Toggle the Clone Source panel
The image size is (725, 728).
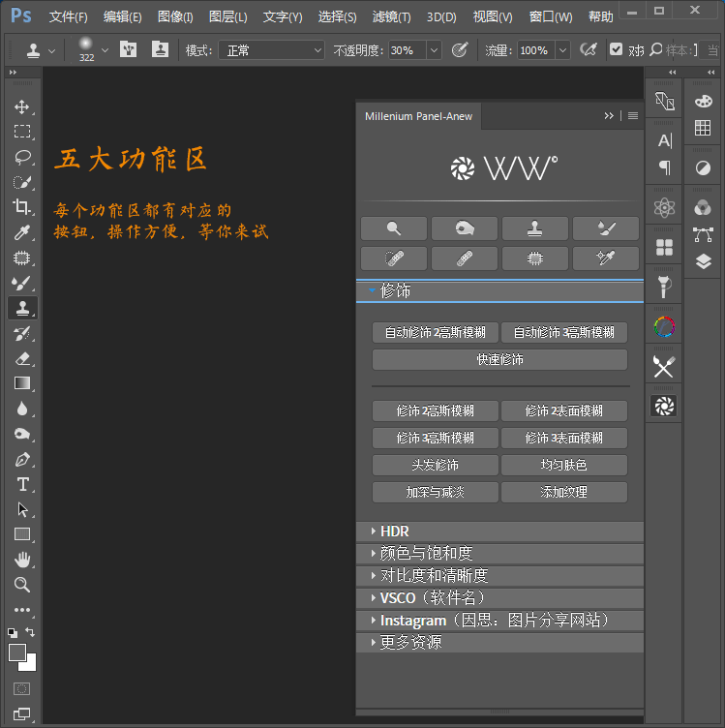tap(160, 49)
